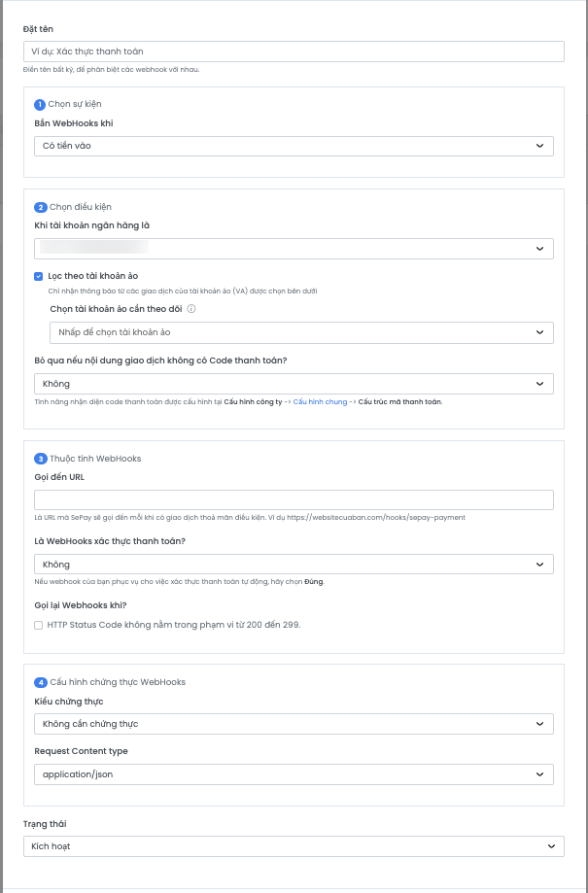Expand "Là WebHooks xác thực thanh toán?" dropdown

point(294,564)
